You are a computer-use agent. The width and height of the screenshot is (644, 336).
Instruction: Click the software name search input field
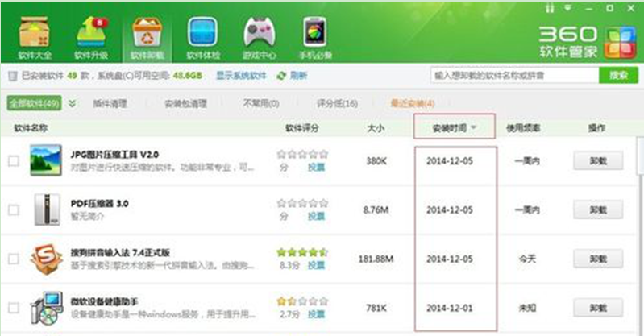[x=514, y=75]
